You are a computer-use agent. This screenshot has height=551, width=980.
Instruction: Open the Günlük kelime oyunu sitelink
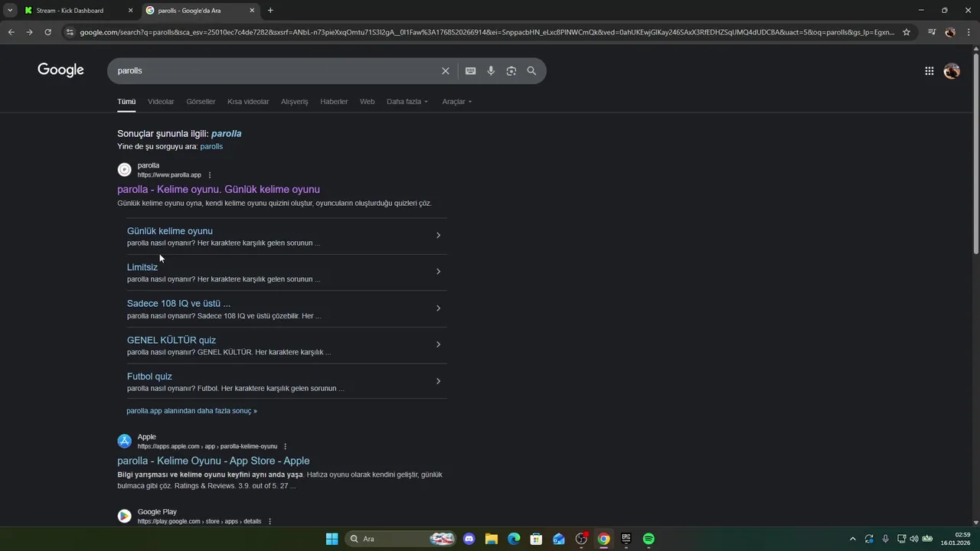(170, 231)
